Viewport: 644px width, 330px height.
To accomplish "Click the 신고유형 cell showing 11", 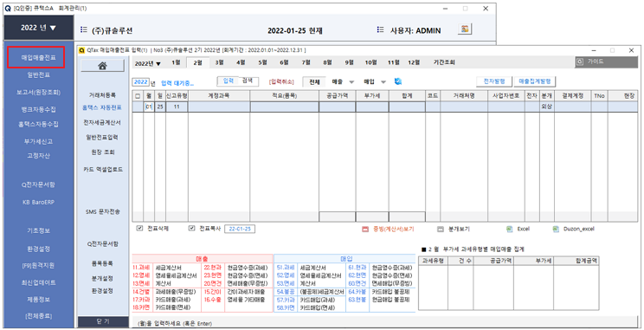I will pyautogui.click(x=177, y=107).
